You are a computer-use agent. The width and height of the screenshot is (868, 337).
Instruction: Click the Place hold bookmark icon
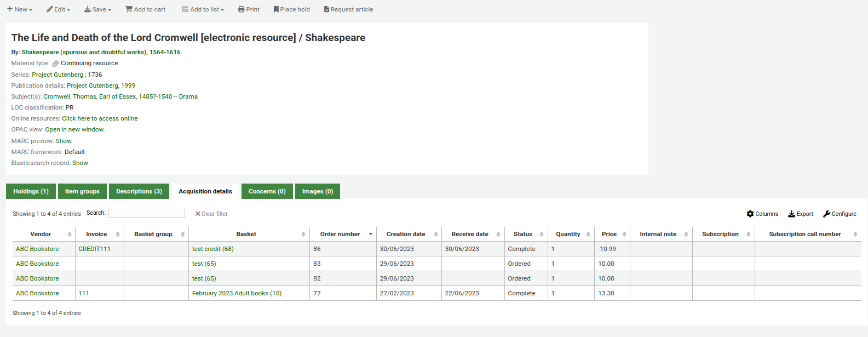pyautogui.click(x=276, y=9)
